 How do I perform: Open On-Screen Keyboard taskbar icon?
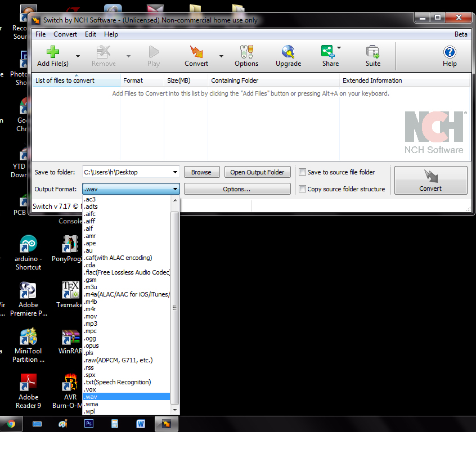click(x=37, y=424)
